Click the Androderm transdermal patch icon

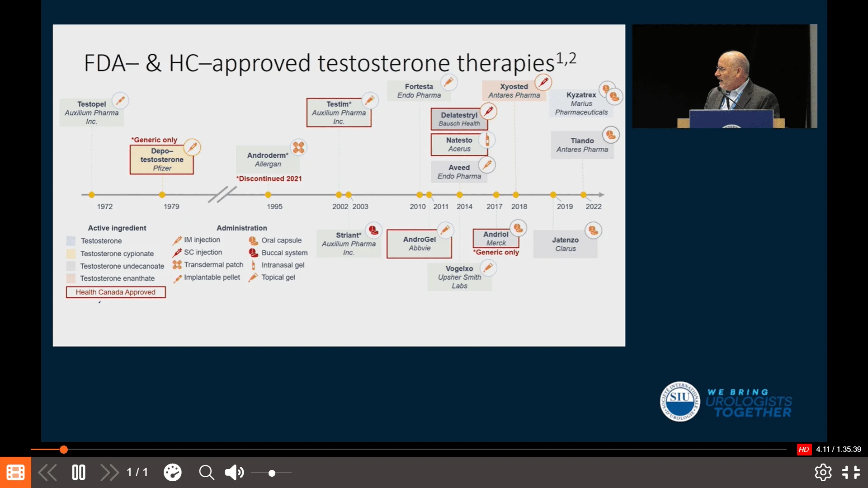298,147
